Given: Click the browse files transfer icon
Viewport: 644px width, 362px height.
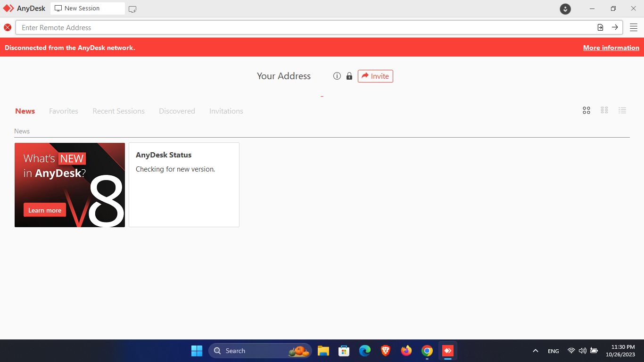Looking at the screenshot, I should (600, 27).
